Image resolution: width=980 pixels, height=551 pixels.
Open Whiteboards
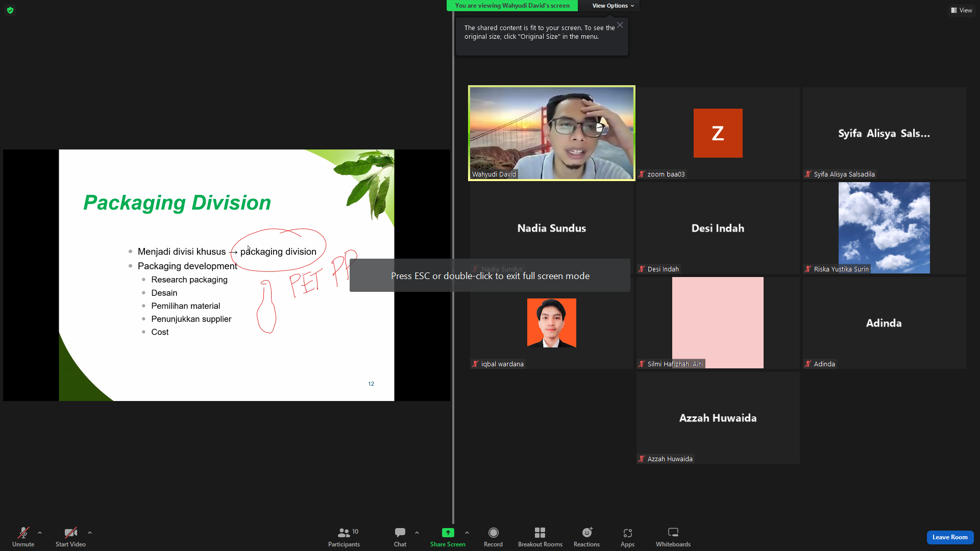click(x=673, y=537)
